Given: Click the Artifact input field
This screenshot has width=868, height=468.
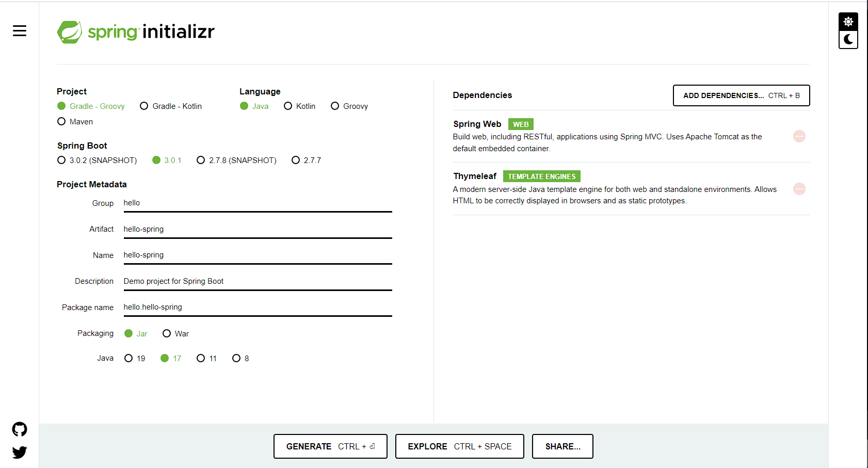Looking at the screenshot, I should pyautogui.click(x=258, y=229).
